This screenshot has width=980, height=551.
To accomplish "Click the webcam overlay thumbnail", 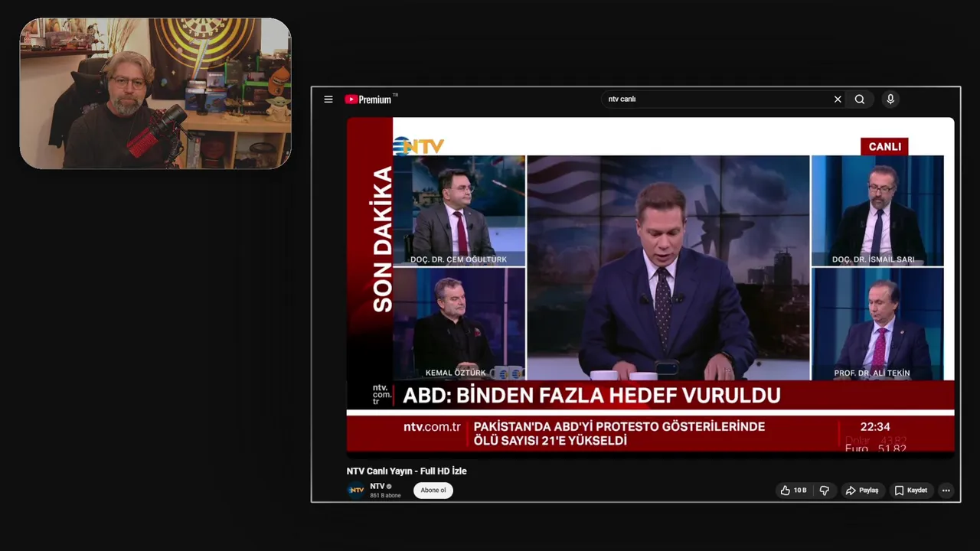I will 155,93.
